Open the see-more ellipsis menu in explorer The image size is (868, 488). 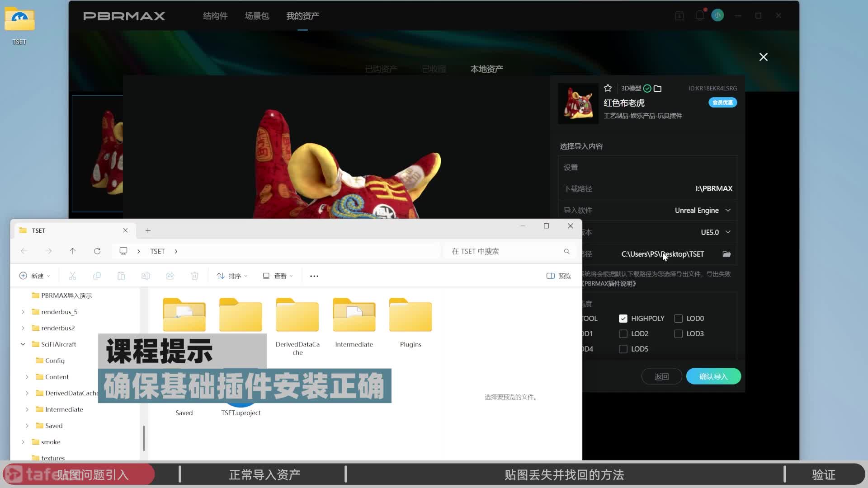coord(314,276)
